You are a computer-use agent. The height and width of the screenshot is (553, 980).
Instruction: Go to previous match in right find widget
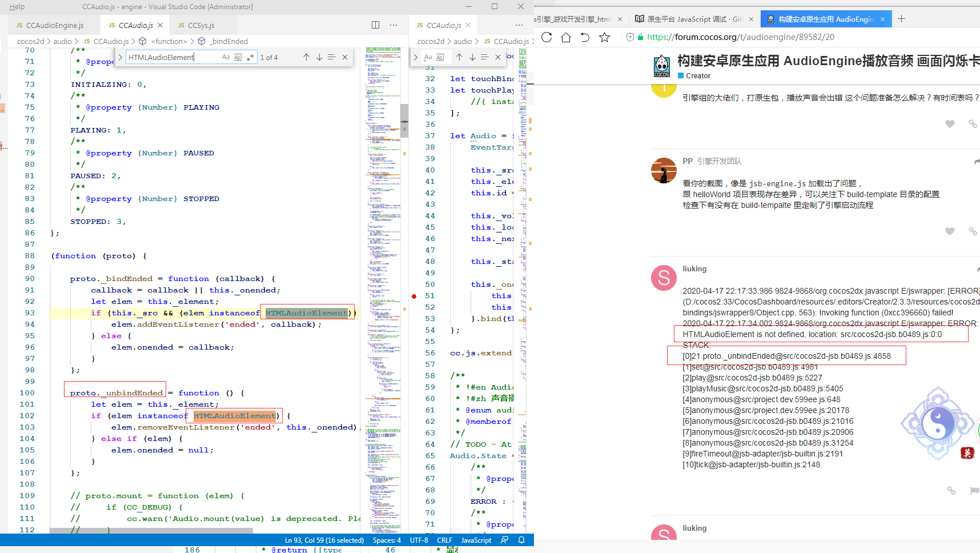click(459, 57)
